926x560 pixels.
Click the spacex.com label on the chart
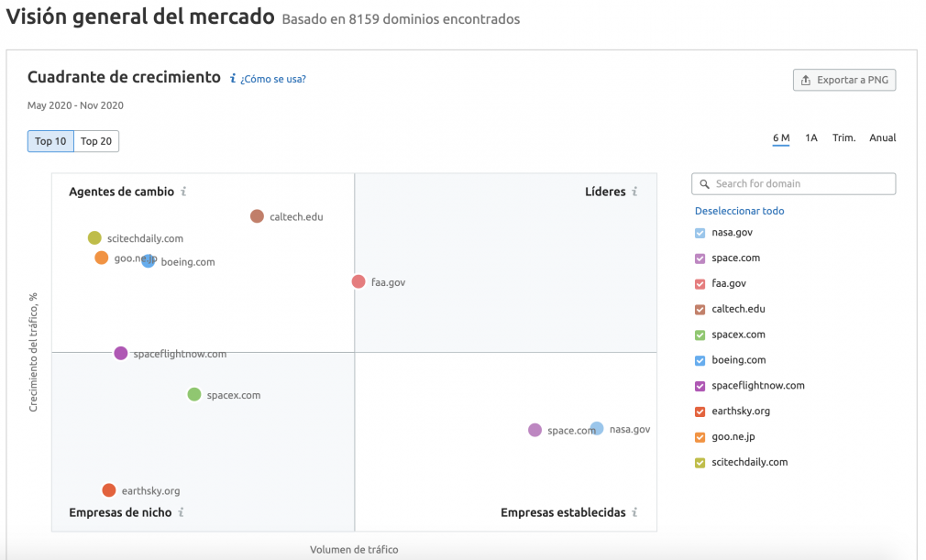pos(233,395)
